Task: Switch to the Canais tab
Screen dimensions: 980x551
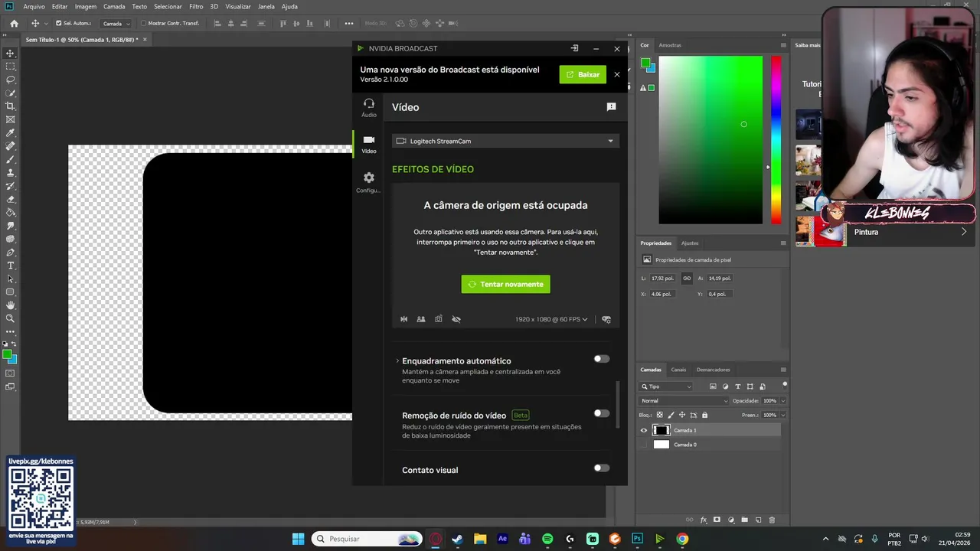Action: (678, 370)
